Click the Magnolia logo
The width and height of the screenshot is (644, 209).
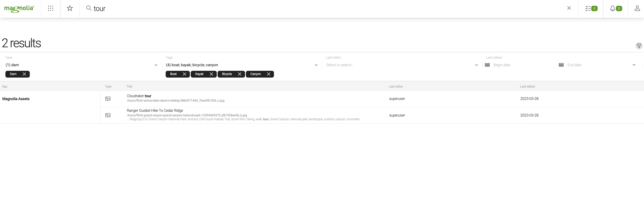point(19,9)
